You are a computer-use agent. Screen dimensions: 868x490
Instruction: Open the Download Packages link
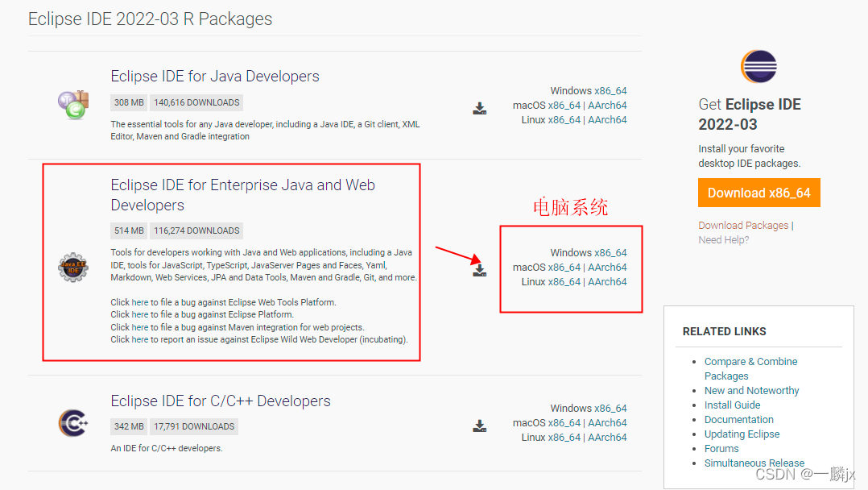743,225
